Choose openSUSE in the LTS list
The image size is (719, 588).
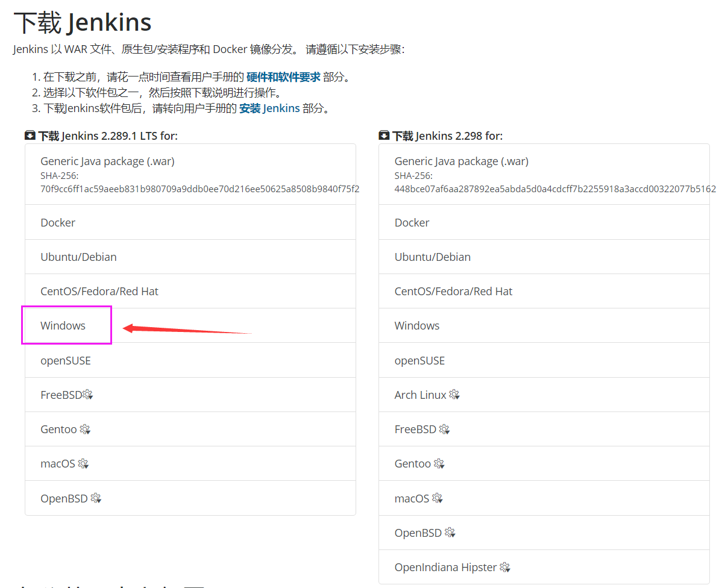(190, 360)
